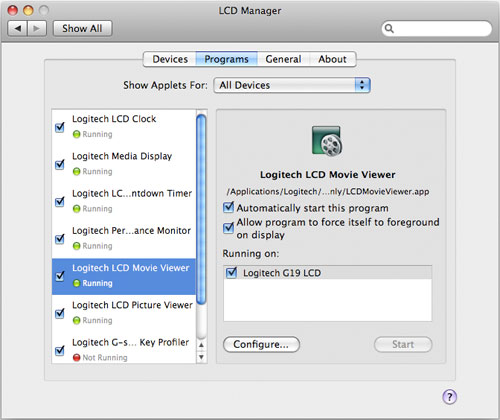Toggle the Countdown Timer applet checkbox
This screenshot has width=500, height=420.
60,201
